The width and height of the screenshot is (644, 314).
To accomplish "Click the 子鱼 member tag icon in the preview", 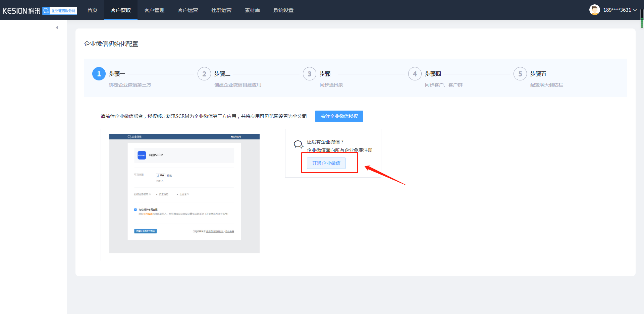I will pos(158,175).
